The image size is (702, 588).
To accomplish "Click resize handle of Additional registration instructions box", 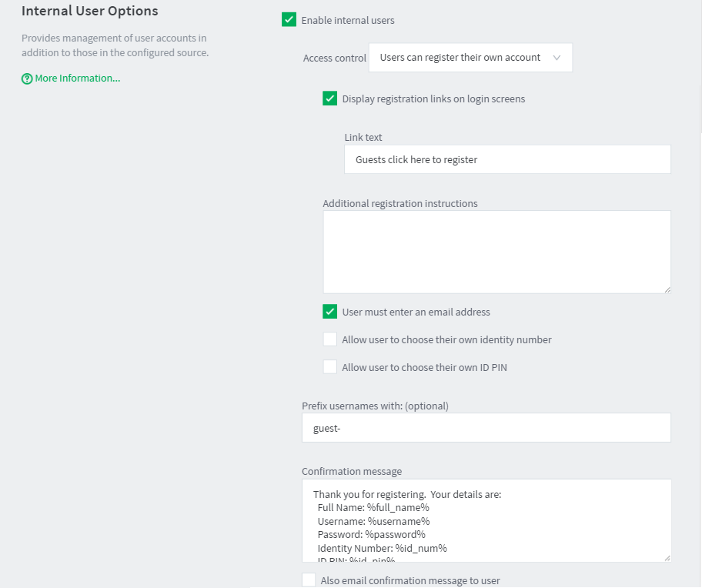I will tap(667, 290).
